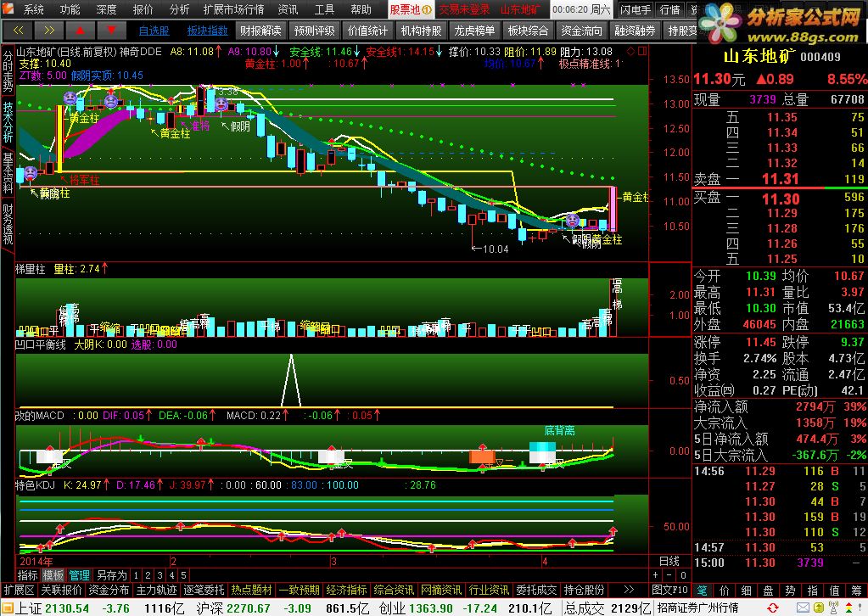Click the double left arrow back button
This screenshot has height=616, width=868.
(18, 31)
